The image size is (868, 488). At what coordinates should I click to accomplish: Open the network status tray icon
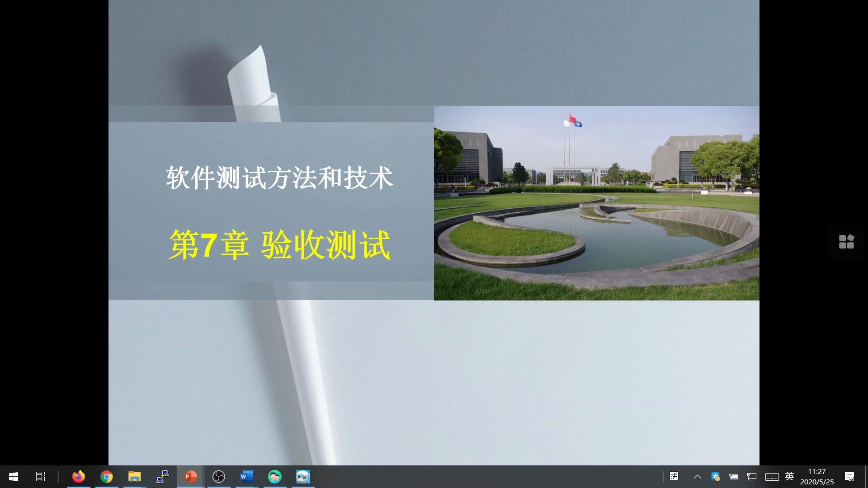point(752,477)
